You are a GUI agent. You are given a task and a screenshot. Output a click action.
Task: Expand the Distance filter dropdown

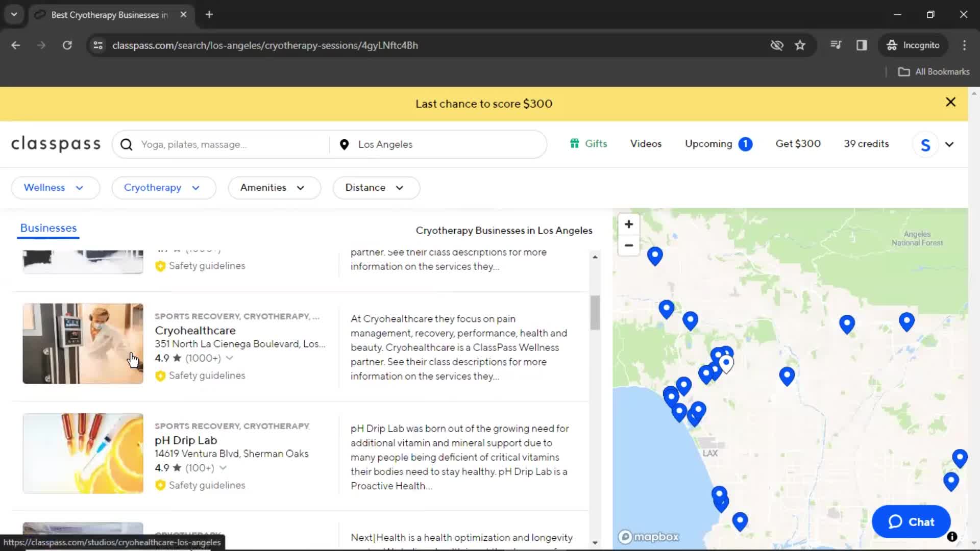tap(376, 188)
